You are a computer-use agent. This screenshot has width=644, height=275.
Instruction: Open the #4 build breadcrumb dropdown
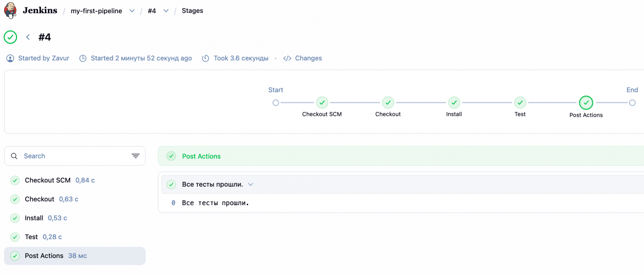pos(166,11)
